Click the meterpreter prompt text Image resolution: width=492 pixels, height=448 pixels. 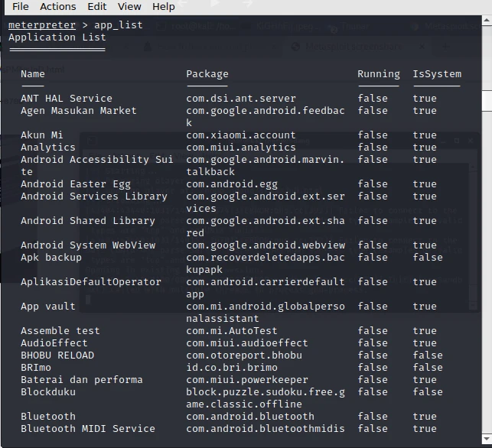click(42, 25)
